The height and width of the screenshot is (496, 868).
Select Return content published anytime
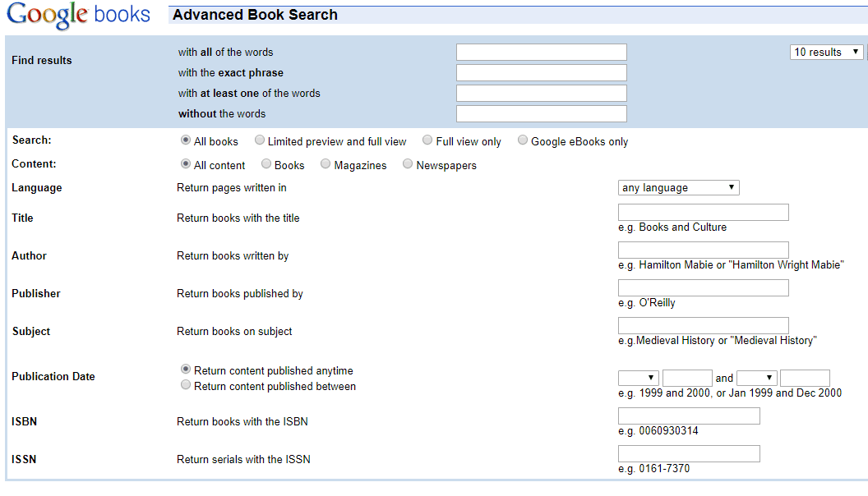click(186, 370)
